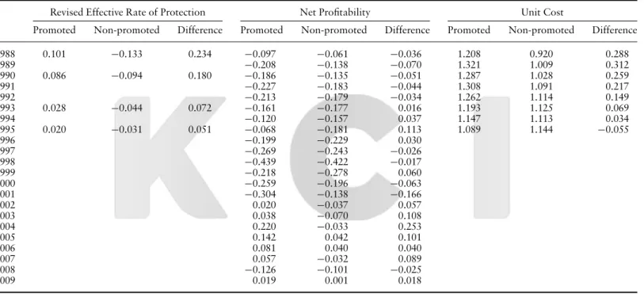Click the Unit Cost group header
Viewport: 644px width, 294px height.
(x=542, y=13)
